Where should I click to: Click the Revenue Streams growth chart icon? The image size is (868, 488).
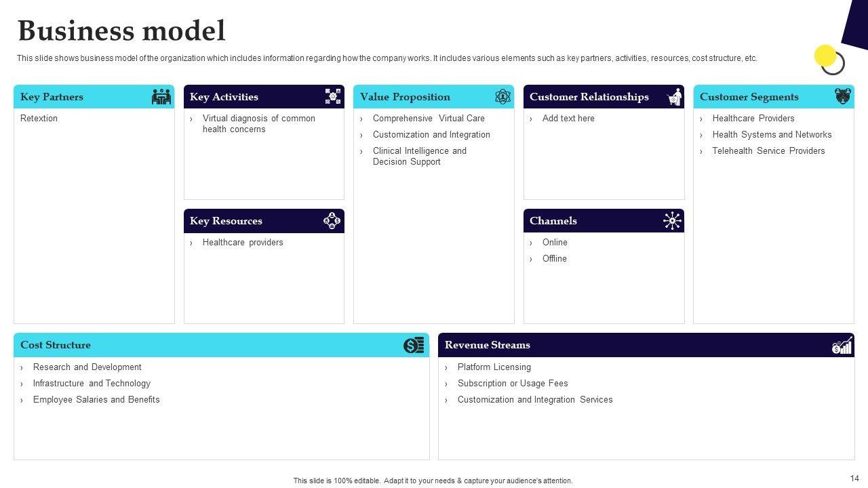tap(842, 346)
